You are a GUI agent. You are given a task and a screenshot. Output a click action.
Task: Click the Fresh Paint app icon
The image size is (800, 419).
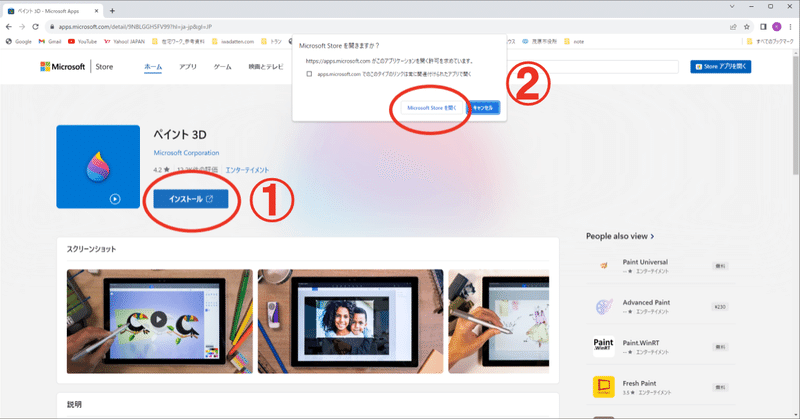tap(604, 387)
